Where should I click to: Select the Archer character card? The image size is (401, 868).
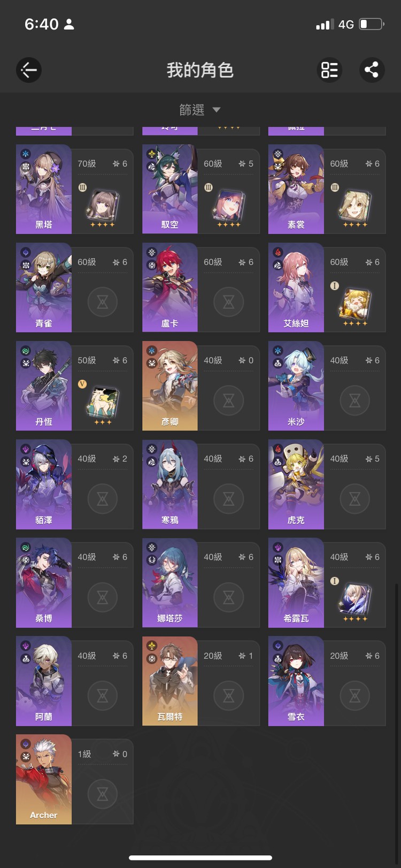tap(75, 780)
